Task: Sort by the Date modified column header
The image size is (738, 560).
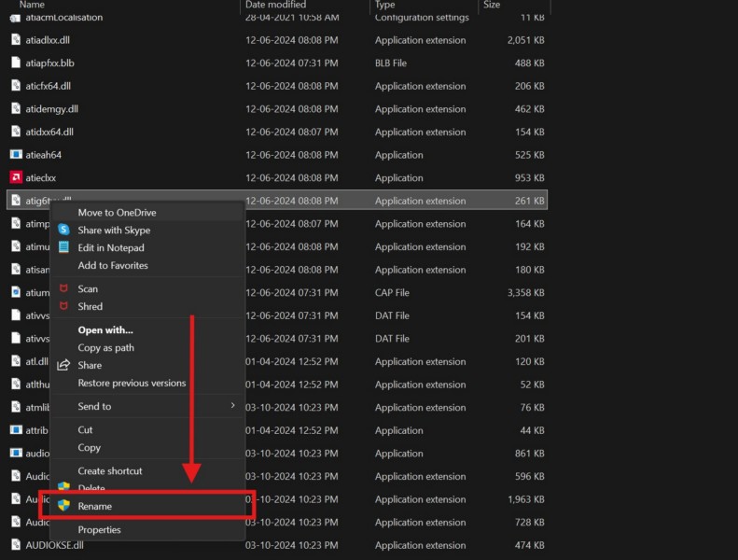Action: [x=276, y=5]
